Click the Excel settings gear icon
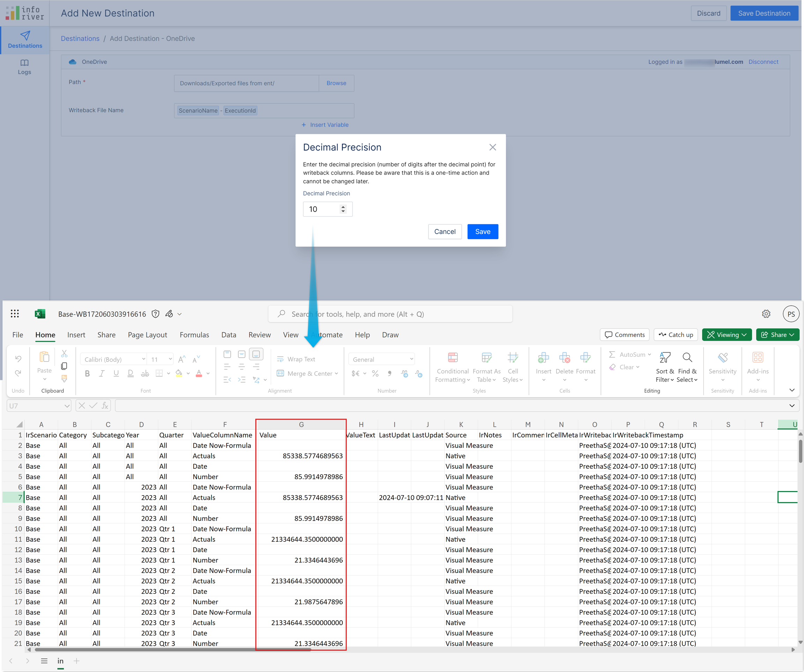This screenshot has height=672, width=804. pyautogui.click(x=766, y=314)
